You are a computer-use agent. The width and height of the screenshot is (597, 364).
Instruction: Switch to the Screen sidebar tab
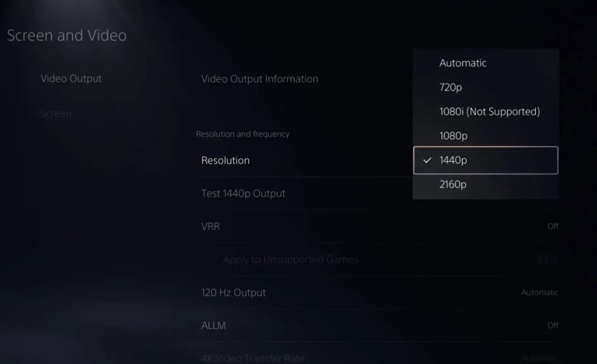tap(56, 114)
